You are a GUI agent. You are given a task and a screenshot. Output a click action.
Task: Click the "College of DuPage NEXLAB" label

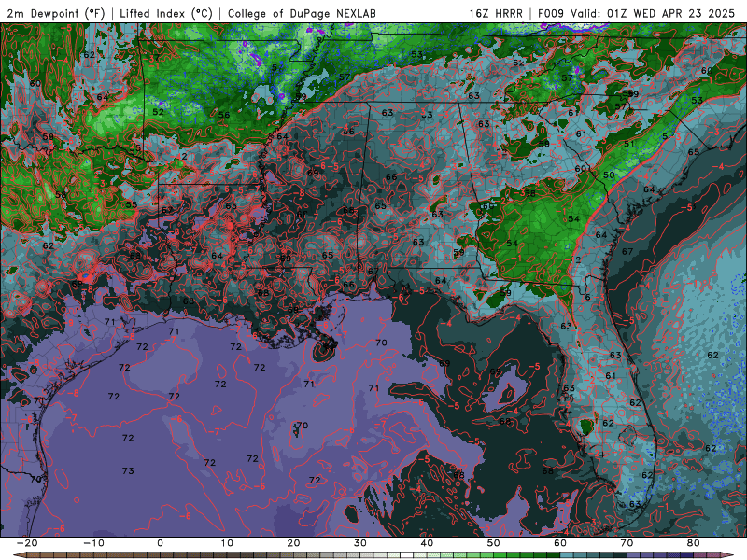(302, 13)
